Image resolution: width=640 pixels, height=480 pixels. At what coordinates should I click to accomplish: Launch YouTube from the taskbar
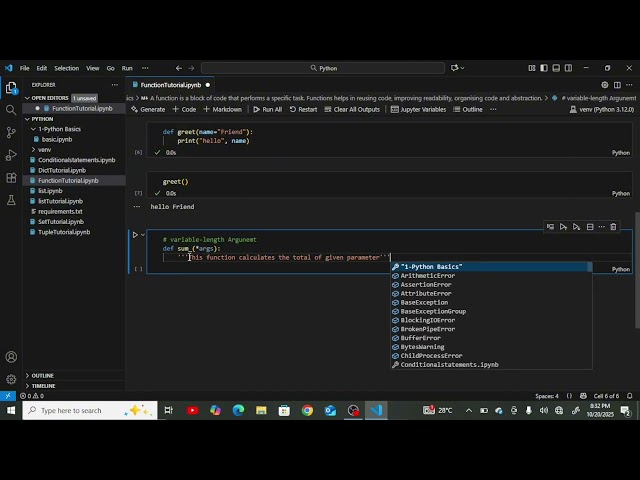(192, 410)
